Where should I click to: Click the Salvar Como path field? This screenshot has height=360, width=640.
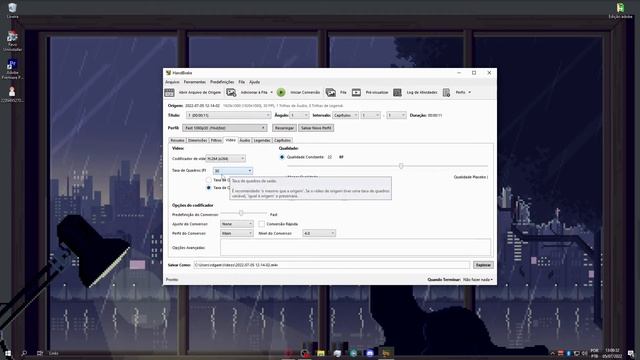(331, 265)
